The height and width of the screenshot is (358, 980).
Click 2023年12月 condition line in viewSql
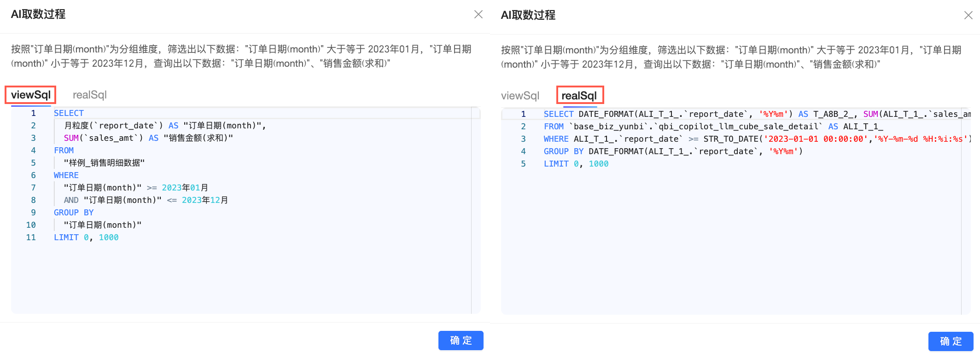(146, 200)
